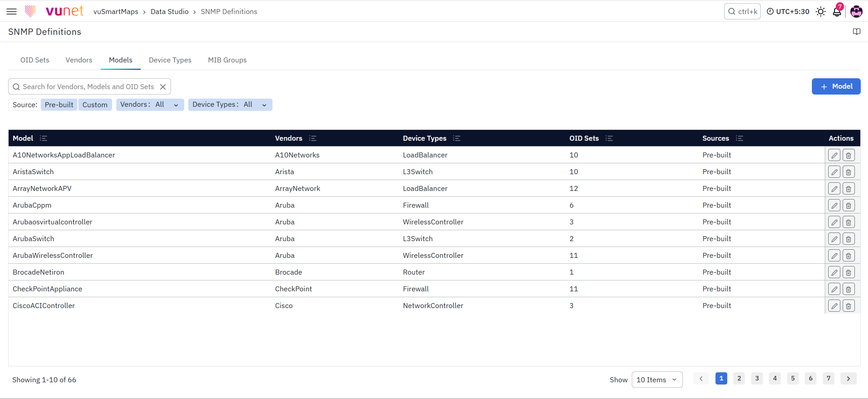Edit the ArubaSwitch model
The image size is (868, 399).
tap(834, 239)
